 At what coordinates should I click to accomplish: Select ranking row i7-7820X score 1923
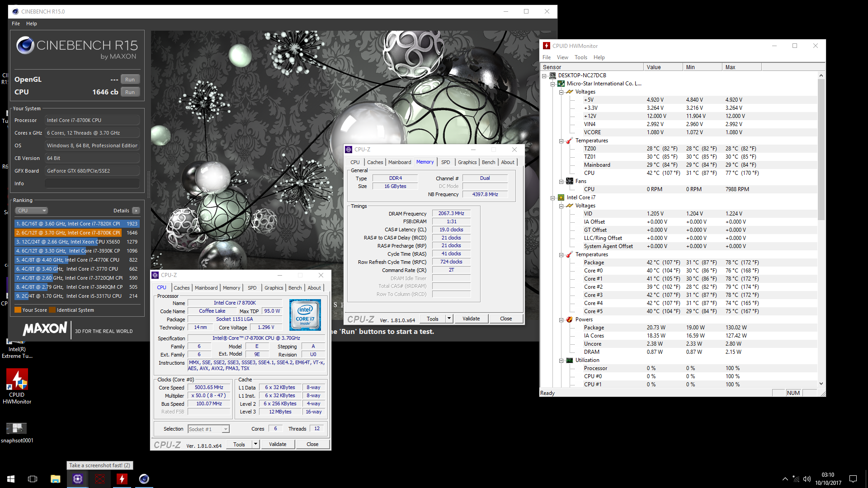77,224
